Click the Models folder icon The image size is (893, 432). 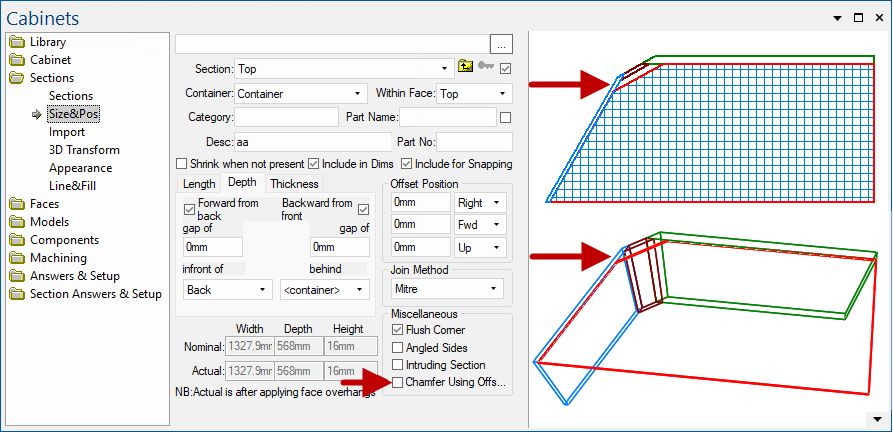pos(17,222)
